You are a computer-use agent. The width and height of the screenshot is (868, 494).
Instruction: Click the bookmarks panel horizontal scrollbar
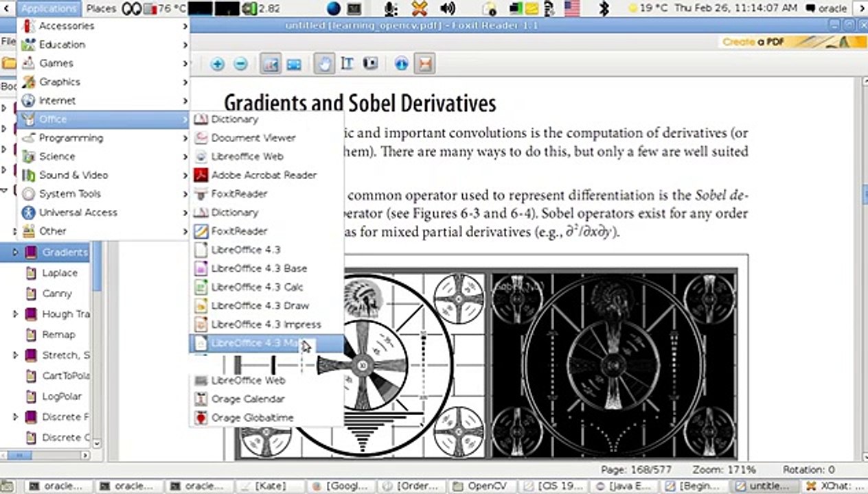coord(46,455)
